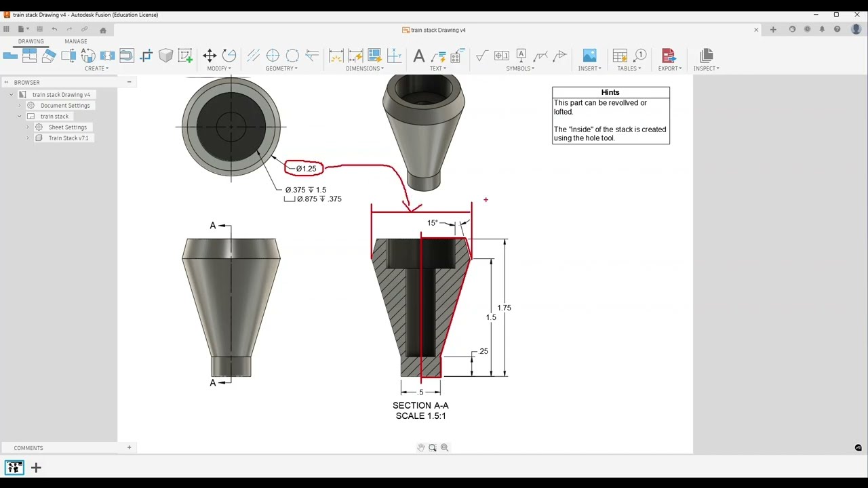
Task: Collapse the train stack sheet node
Action: point(20,117)
